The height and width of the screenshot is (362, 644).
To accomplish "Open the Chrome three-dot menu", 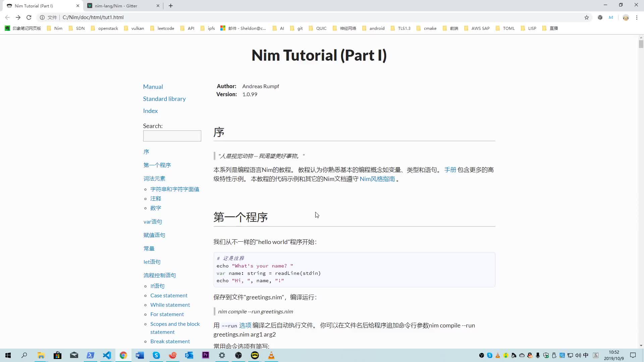I will [637, 17].
